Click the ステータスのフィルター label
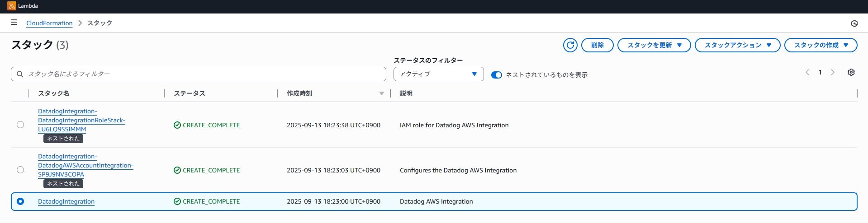Screen dimensions: 868x223 [x=428, y=60]
